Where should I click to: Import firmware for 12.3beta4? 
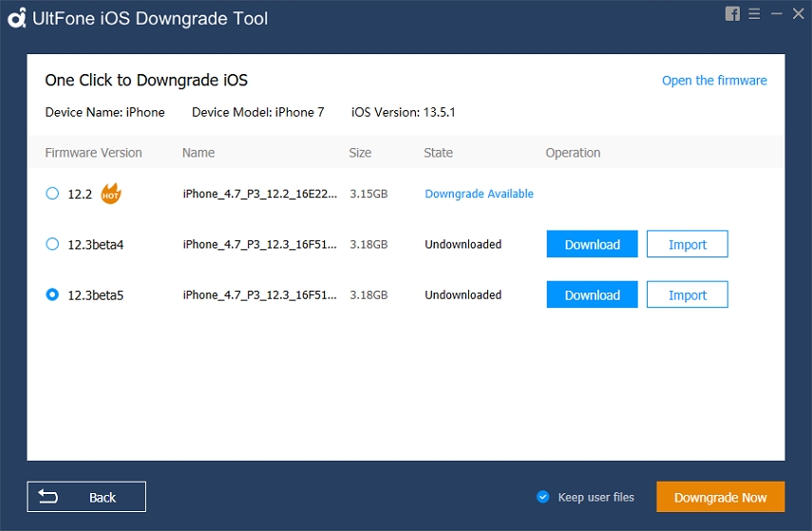(x=688, y=244)
